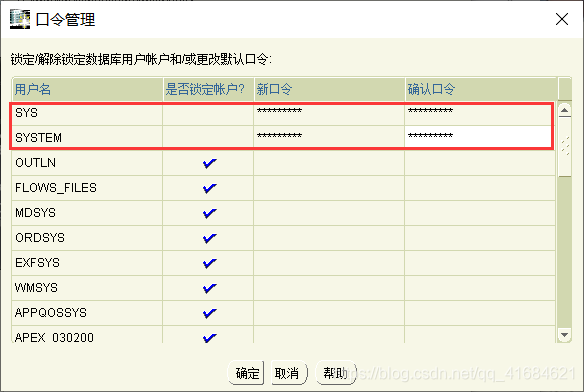Click FLOWS_FILES new password cell
The image size is (584, 392).
pos(329,188)
